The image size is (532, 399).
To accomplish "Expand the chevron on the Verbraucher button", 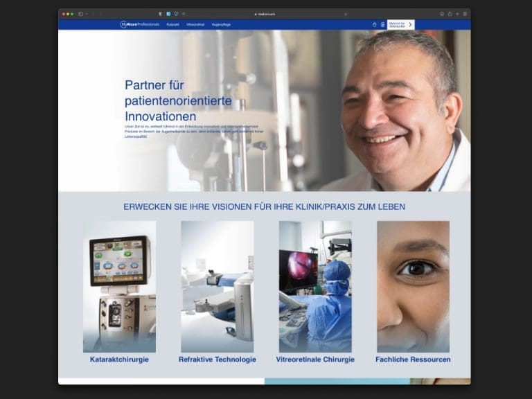I will (410, 24).
